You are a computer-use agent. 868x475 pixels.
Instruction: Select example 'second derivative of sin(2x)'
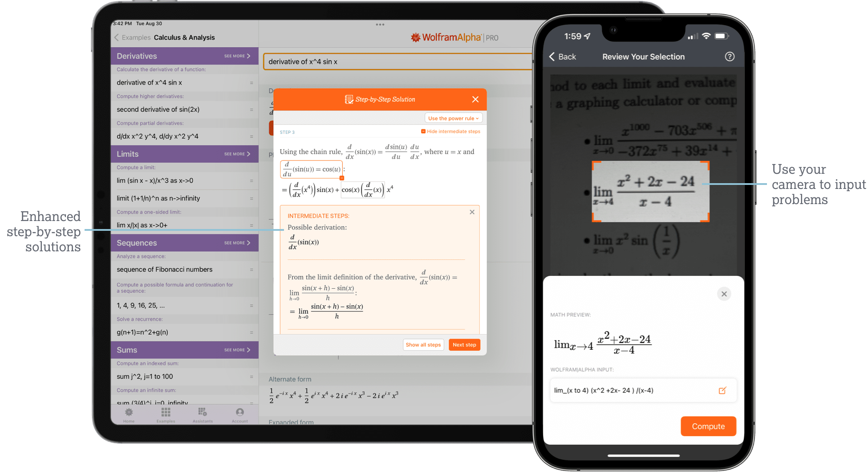click(x=184, y=110)
